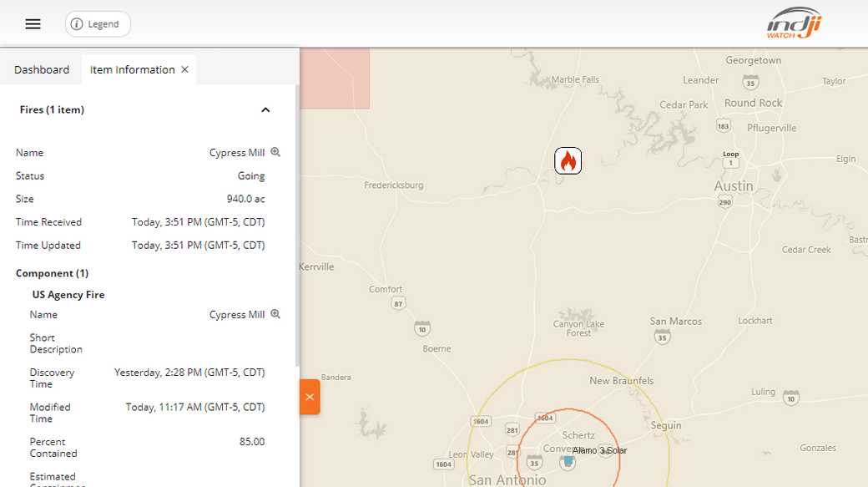Open the Legend info button
The width and height of the screenshot is (868, 487).
pos(98,24)
